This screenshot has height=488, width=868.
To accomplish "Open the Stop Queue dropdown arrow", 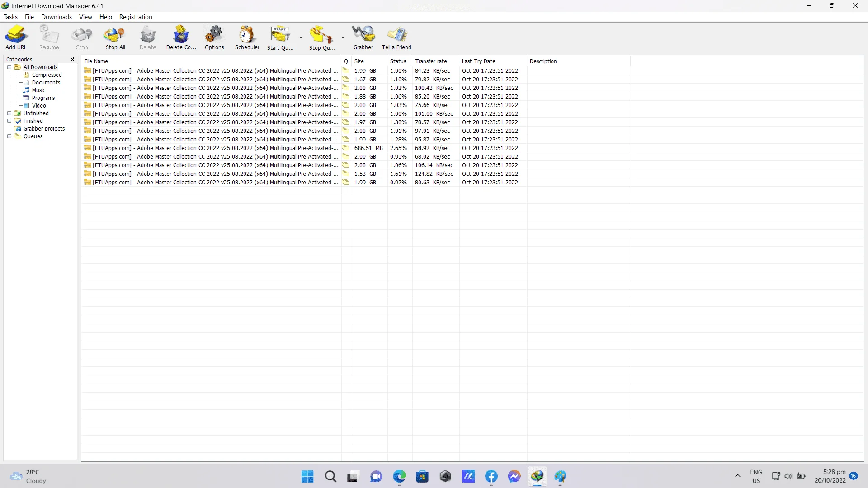I will pos(343,38).
